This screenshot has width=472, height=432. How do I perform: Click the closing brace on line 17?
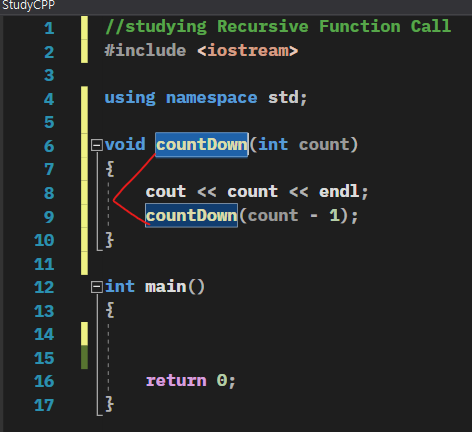point(110,404)
